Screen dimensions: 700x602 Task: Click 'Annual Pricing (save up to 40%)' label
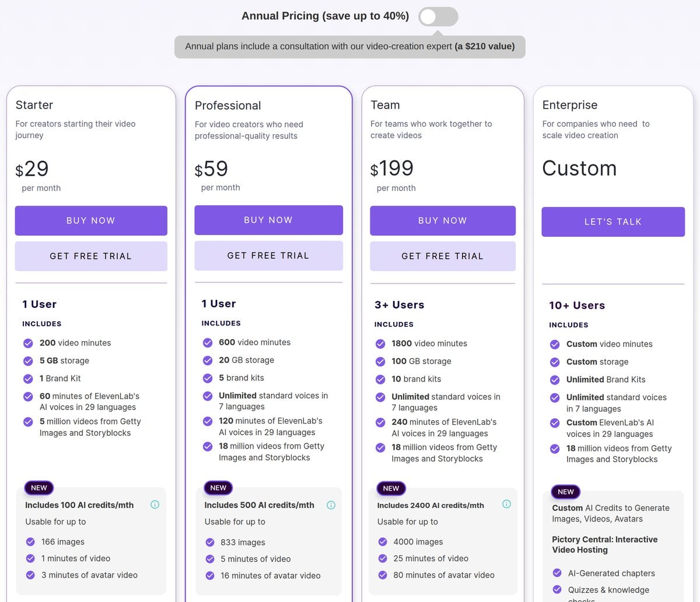tap(325, 16)
